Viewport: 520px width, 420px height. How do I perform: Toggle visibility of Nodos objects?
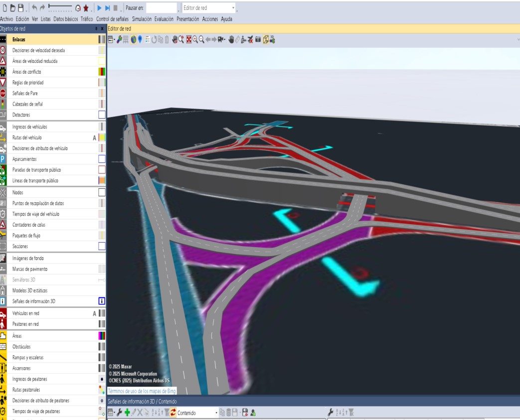(102, 192)
